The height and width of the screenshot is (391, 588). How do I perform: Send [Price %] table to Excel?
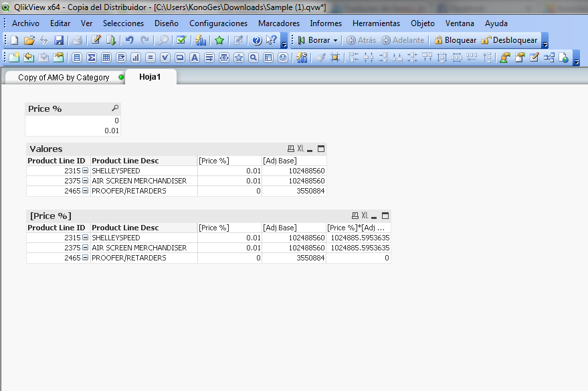(x=365, y=216)
